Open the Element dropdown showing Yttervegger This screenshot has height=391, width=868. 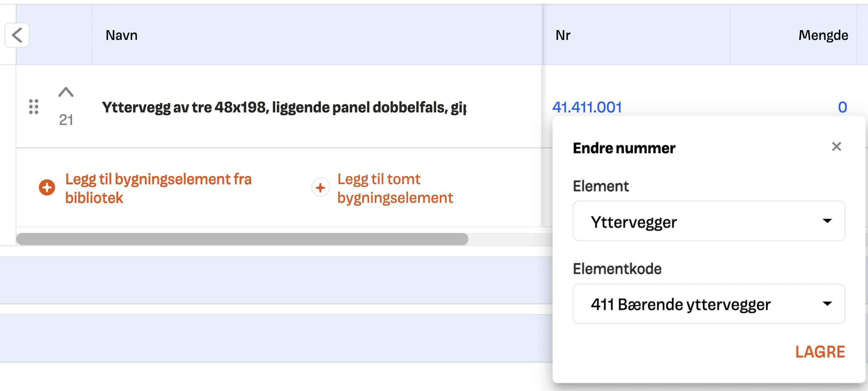(708, 221)
